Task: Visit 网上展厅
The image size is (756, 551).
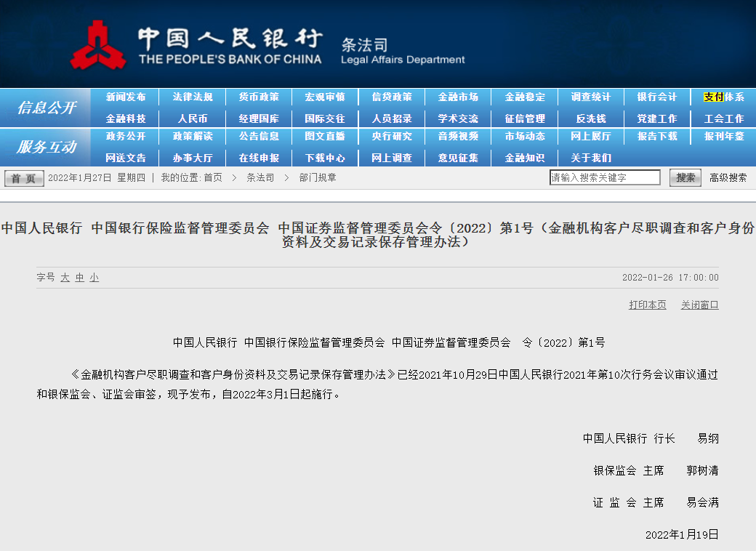Action: [x=590, y=137]
